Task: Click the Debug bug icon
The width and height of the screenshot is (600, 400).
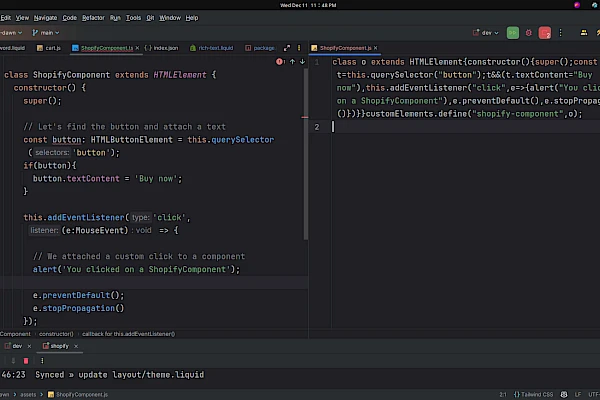Action: pos(529,32)
